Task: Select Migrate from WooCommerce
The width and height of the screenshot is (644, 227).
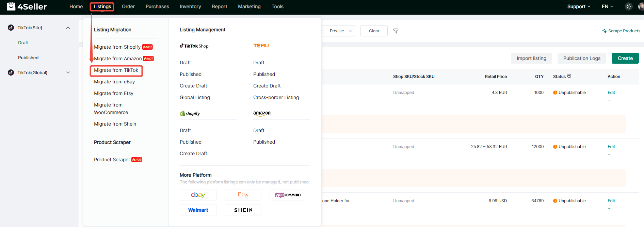Action: [x=111, y=109]
